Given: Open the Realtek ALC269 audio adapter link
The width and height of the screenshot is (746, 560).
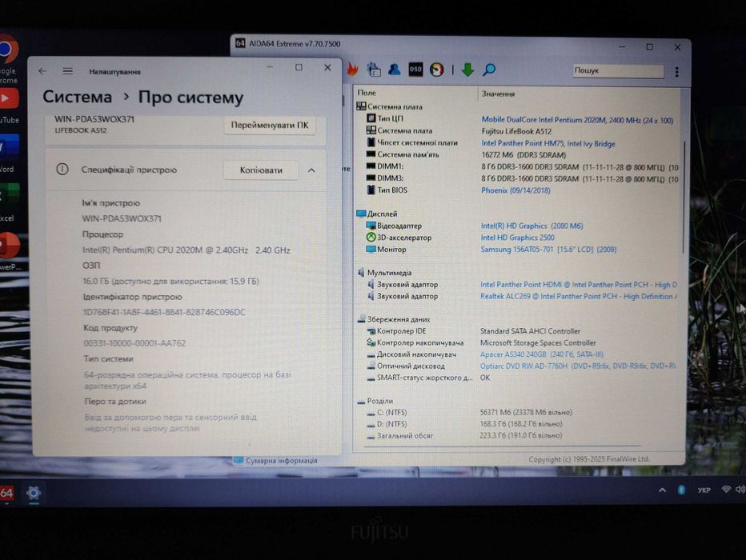Looking at the screenshot, I should point(579,296).
